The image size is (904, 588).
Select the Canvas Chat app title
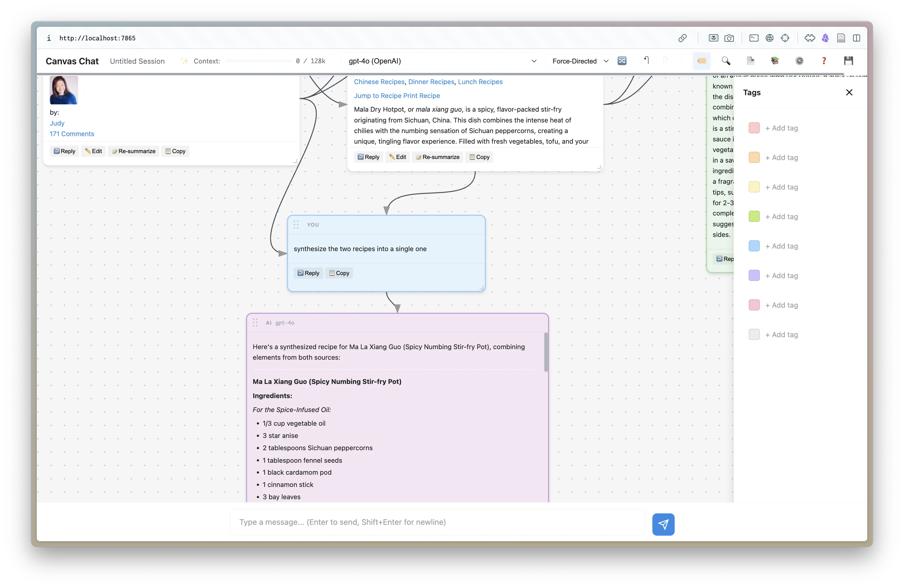point(72,61)
